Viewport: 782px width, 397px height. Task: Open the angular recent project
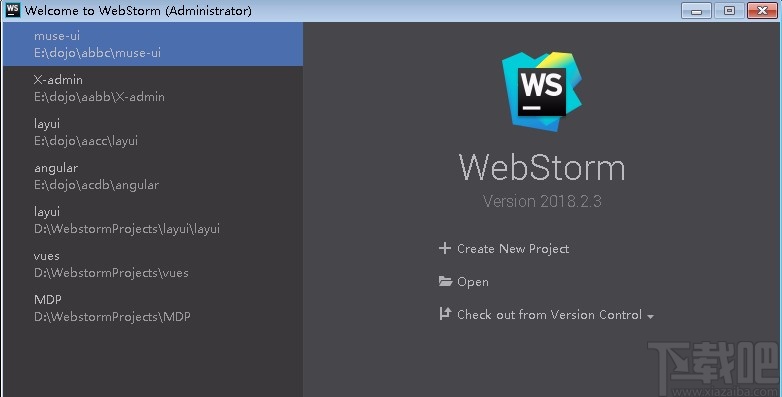click(x=153, y=176)
